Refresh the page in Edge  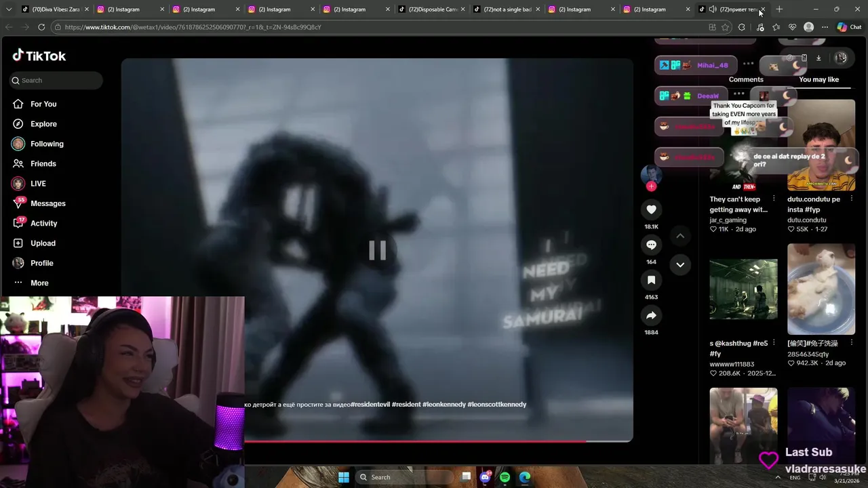pyautogui.click(x=41, y=27)
